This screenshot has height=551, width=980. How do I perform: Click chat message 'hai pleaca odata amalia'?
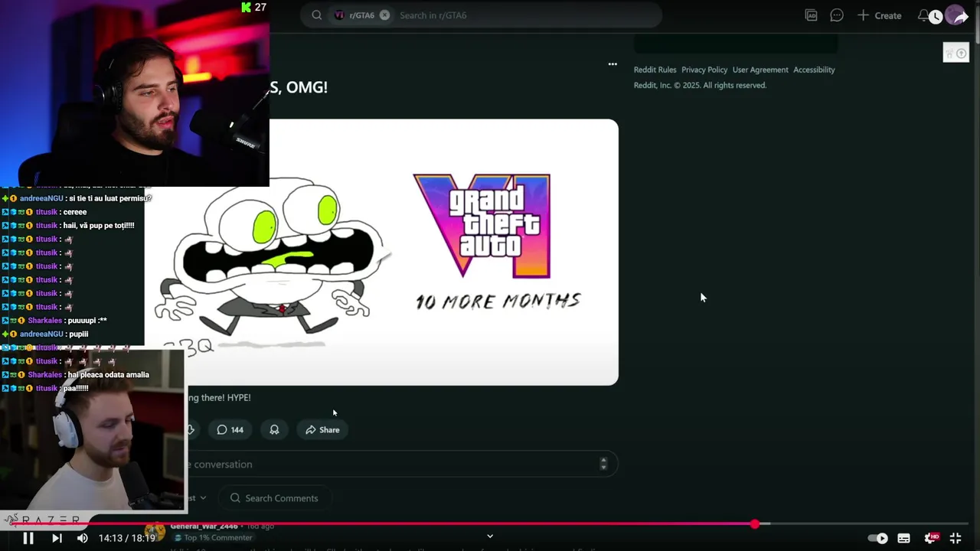(108, 375)
